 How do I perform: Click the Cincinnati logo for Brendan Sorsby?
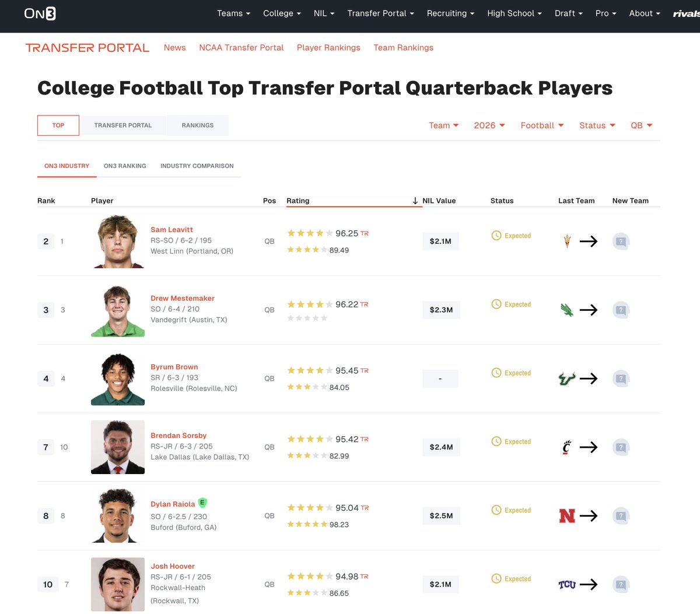(566, 447)
